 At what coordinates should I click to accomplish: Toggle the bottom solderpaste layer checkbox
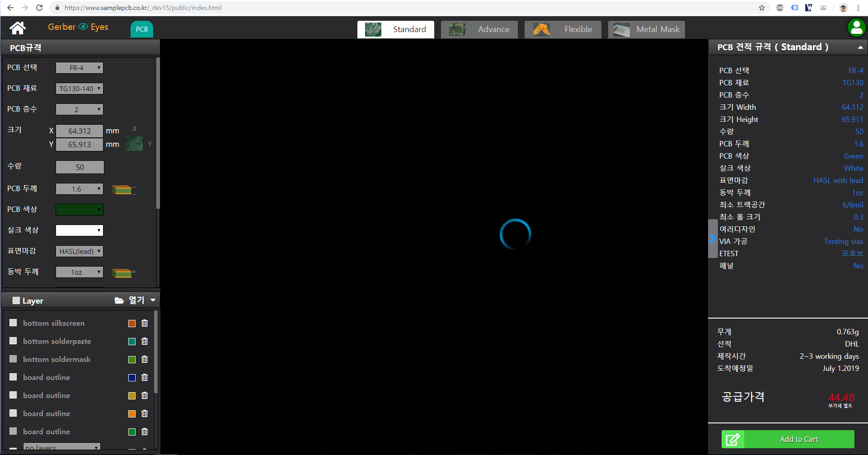[13, 341]
